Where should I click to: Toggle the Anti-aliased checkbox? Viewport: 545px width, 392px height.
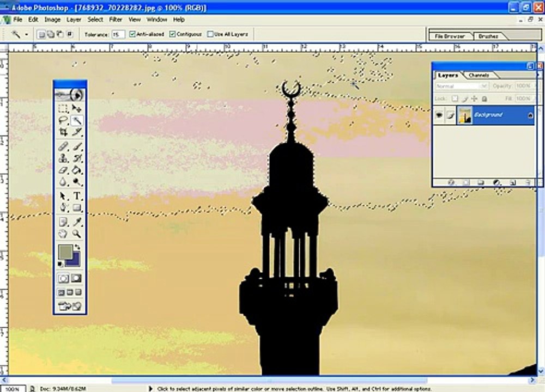(x=132, y=34)
